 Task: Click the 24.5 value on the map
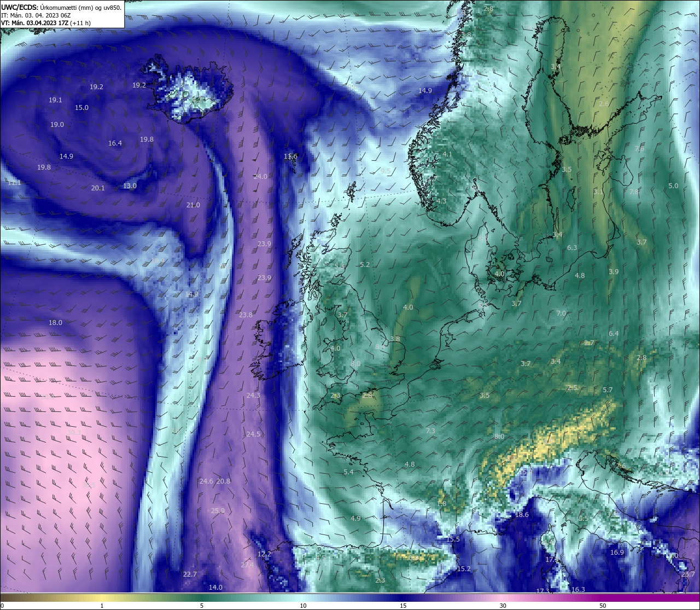click(x=253, y=434)
